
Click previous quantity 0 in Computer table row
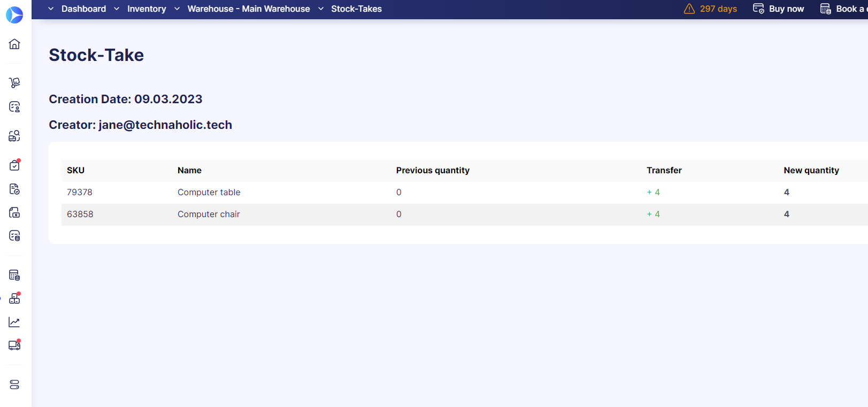[399, 192]
